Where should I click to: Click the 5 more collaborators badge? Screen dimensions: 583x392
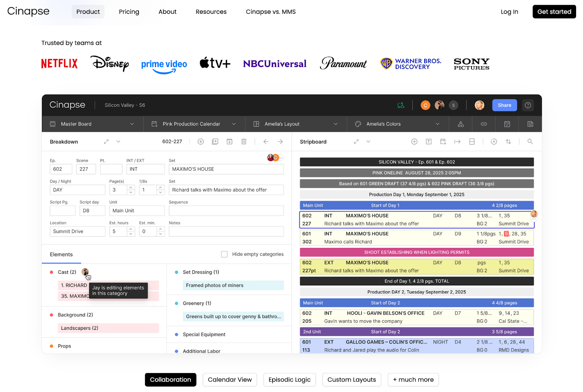(x=453, y=105)
